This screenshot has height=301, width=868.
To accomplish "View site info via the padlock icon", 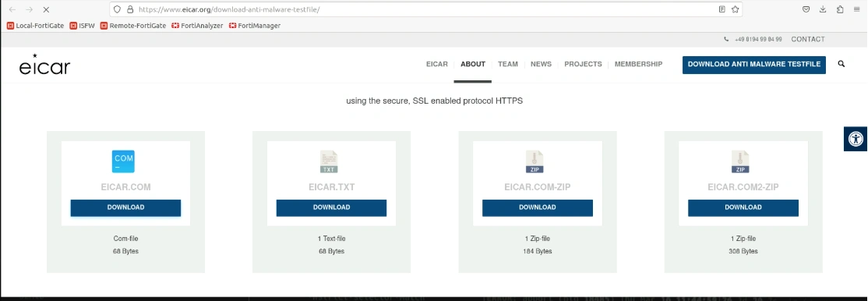I will click(130, 9).
